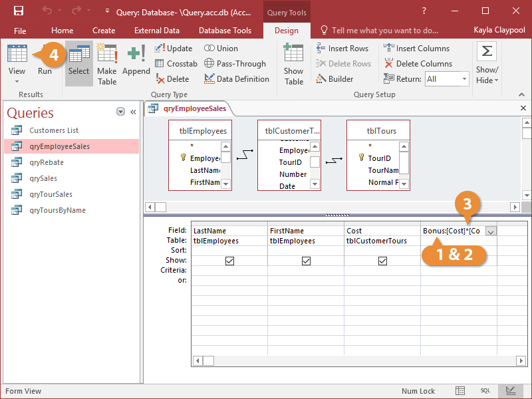
Task: Click the Save icon in title bar
Action: click(x=19, y=11)
